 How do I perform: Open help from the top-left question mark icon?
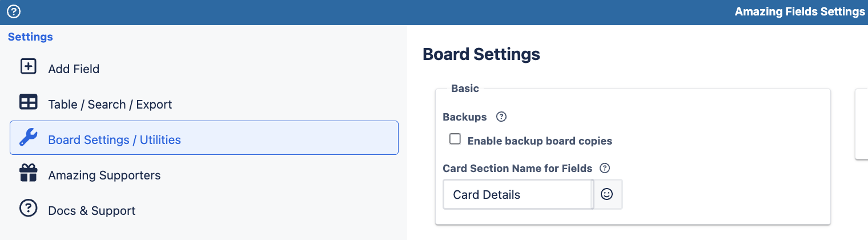point(14,11)
